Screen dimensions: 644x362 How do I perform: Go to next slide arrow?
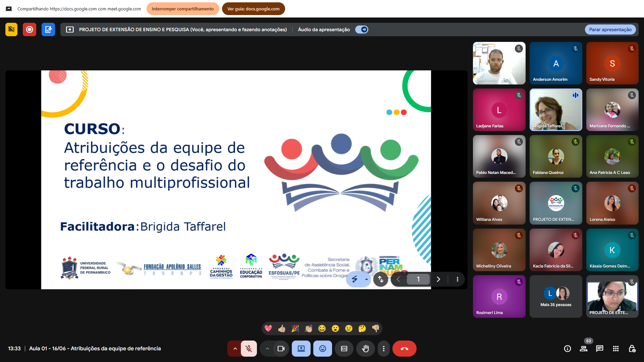tap(438, 279)
